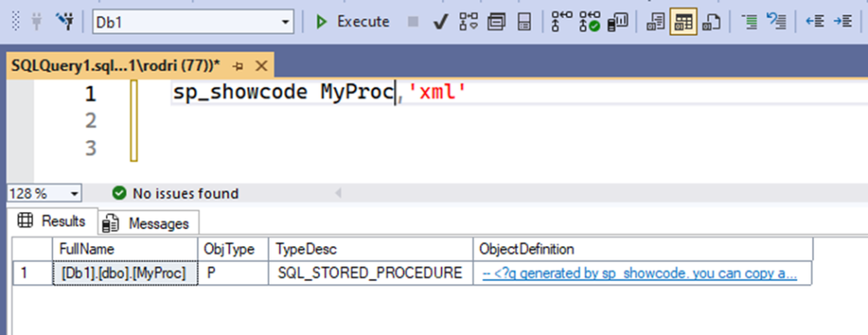
Task: Click the toolbar drag grip handle
Action: [15, 22]
